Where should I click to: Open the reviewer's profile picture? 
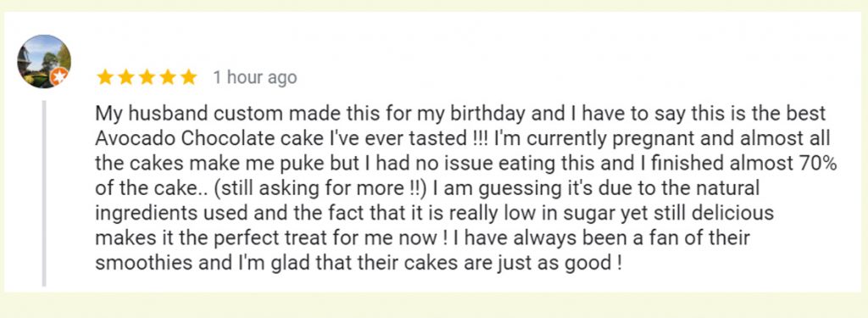(x=44, y=62)
